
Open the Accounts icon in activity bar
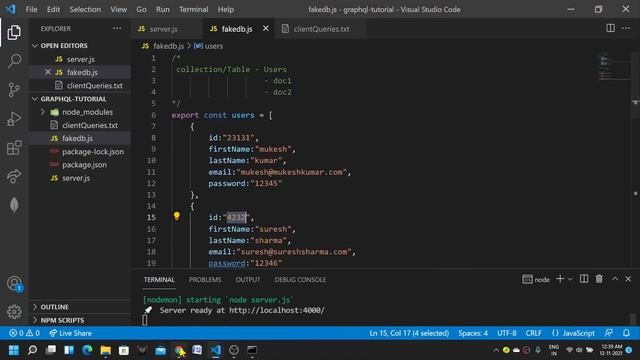(x=14, y=283)
